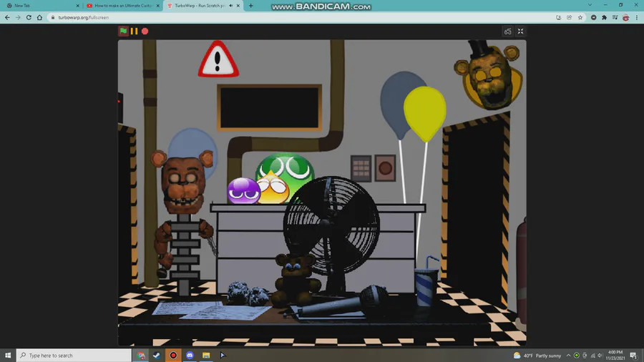The width and height of the screenshot is (644, 362).
Task: Open File Explorer from the taskbar
Action: [206, 356]
